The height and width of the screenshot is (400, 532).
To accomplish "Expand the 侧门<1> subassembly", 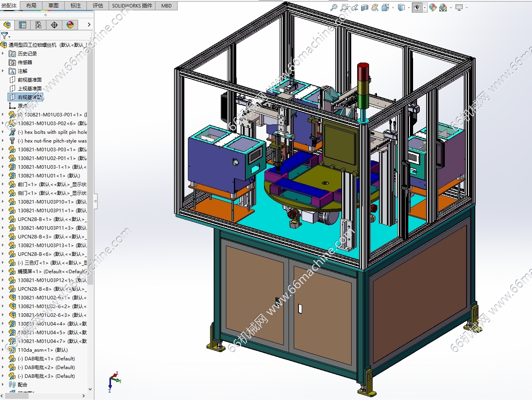I will pos(3,193).
